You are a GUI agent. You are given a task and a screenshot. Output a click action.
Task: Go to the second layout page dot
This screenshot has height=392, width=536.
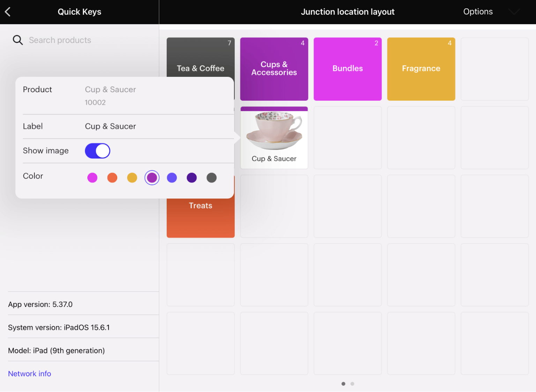coord(352,384)
